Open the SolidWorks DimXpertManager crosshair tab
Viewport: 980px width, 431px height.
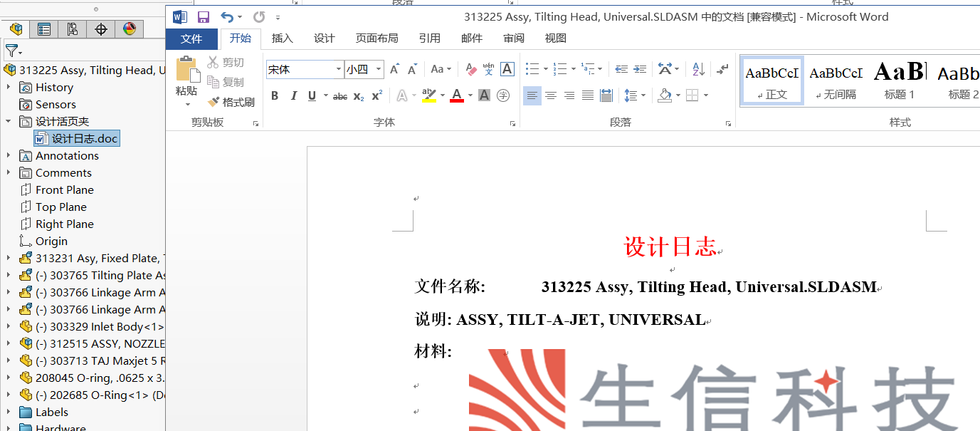pos(101,29)
